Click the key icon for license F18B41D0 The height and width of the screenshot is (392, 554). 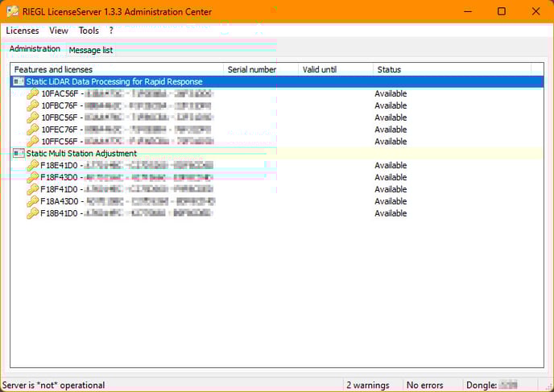[32, 213]
